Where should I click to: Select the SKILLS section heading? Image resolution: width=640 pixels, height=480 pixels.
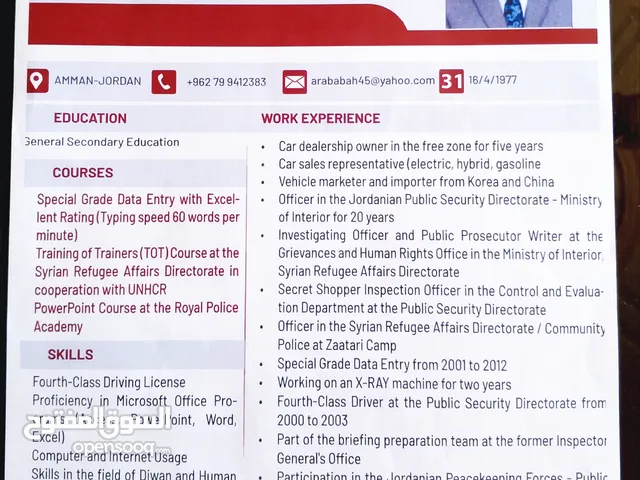pos(70,354)
